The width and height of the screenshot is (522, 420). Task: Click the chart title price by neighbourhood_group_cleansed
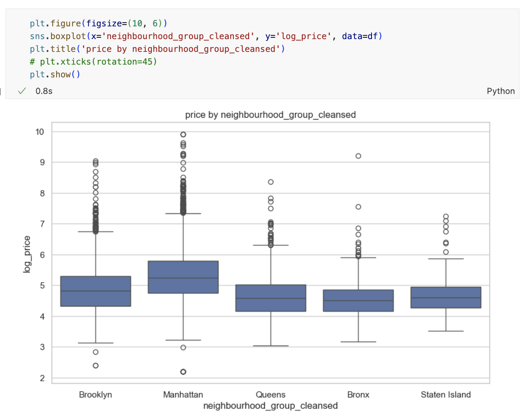pos(270,115)
